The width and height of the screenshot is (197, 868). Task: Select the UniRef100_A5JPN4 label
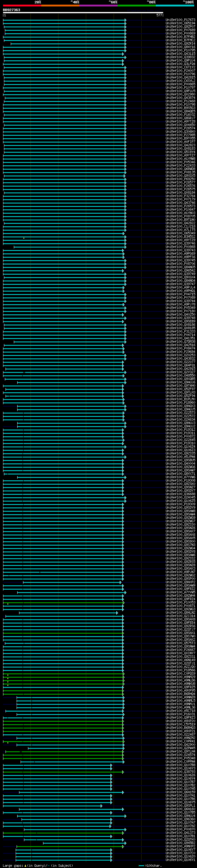[x=180, y=457]
